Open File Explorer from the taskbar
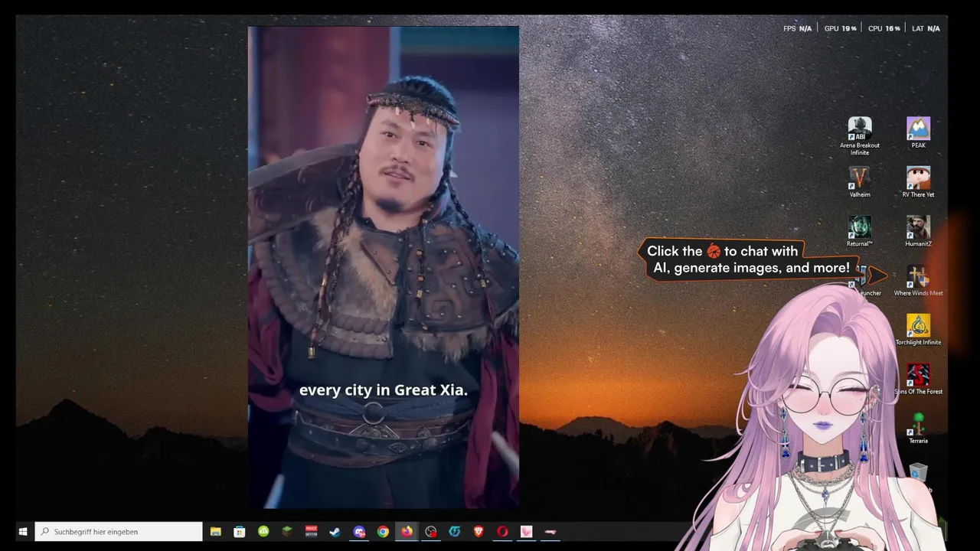Screen dimensions: 980x551 (216, 531)
